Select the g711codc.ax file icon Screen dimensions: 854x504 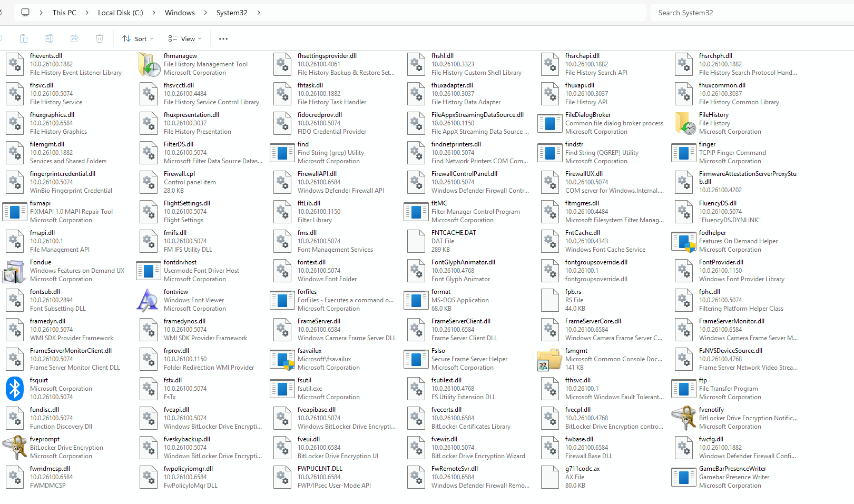point(550,477)
